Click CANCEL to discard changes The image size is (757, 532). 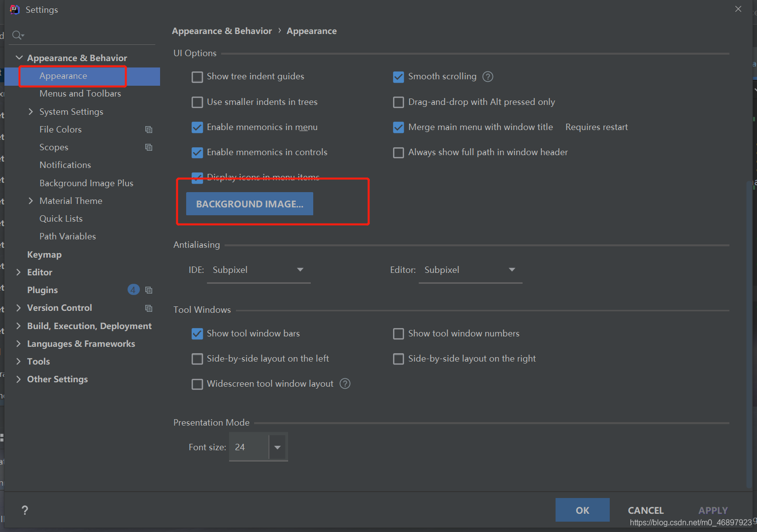pyautogui.click(x=646, y=510)
